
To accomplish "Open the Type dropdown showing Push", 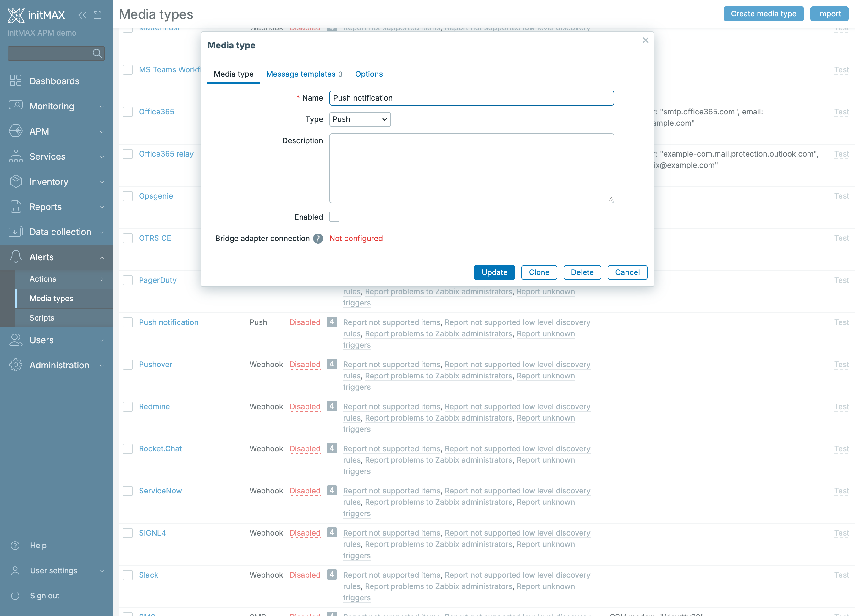I will tap(360, 119).
